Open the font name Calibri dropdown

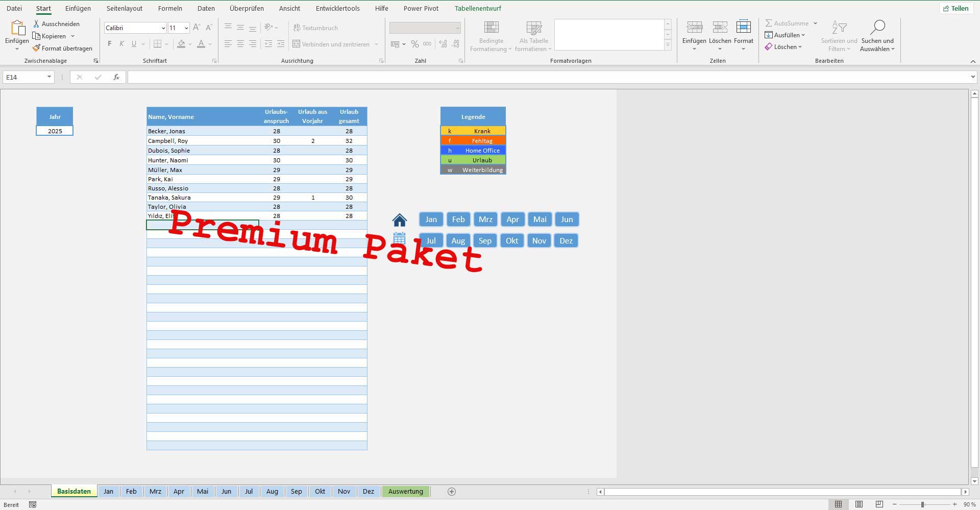point(163,28)
